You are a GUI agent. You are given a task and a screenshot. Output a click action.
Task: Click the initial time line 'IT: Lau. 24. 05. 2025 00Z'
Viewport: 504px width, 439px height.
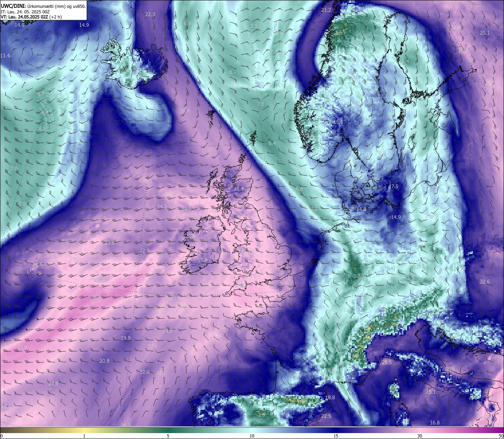(25, 12)
